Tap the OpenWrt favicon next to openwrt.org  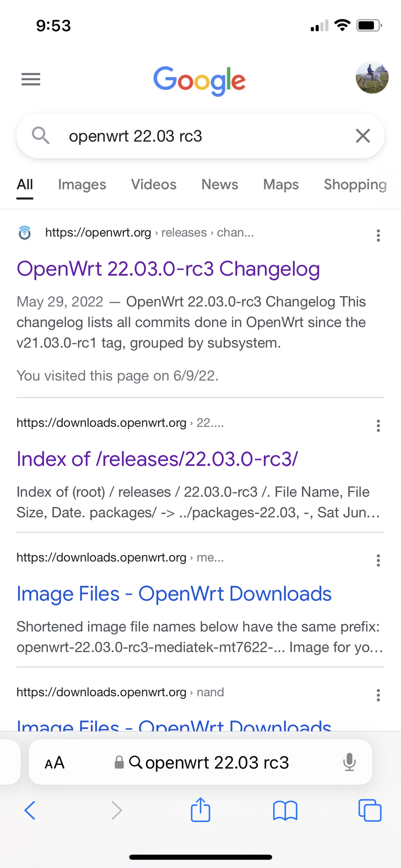[25, 232]
